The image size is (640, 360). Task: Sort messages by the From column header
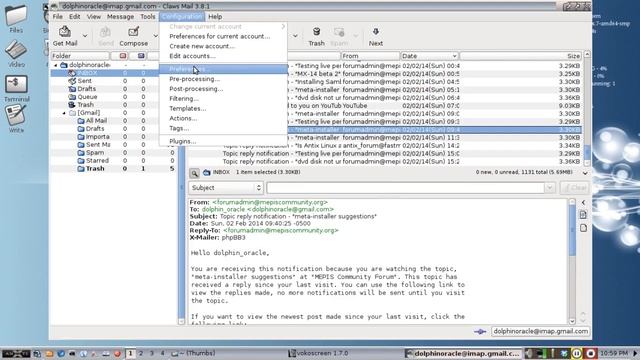[370, 56]
